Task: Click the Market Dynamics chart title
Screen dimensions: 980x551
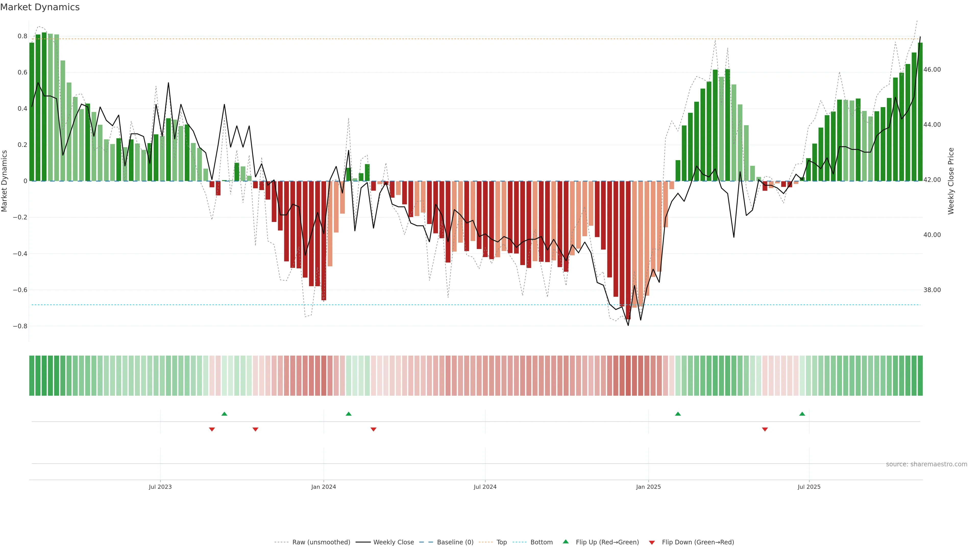Action: (40, 7)
